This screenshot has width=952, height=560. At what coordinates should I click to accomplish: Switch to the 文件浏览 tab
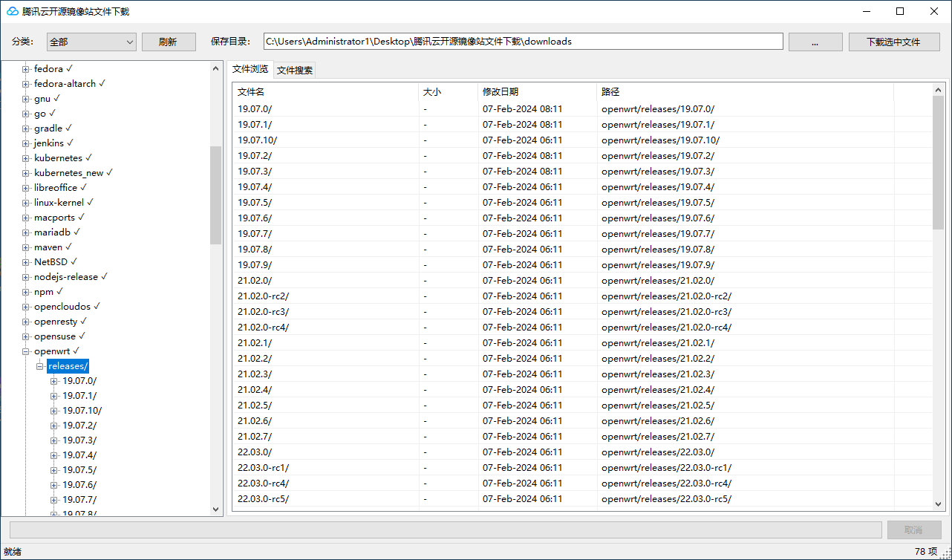250,69
